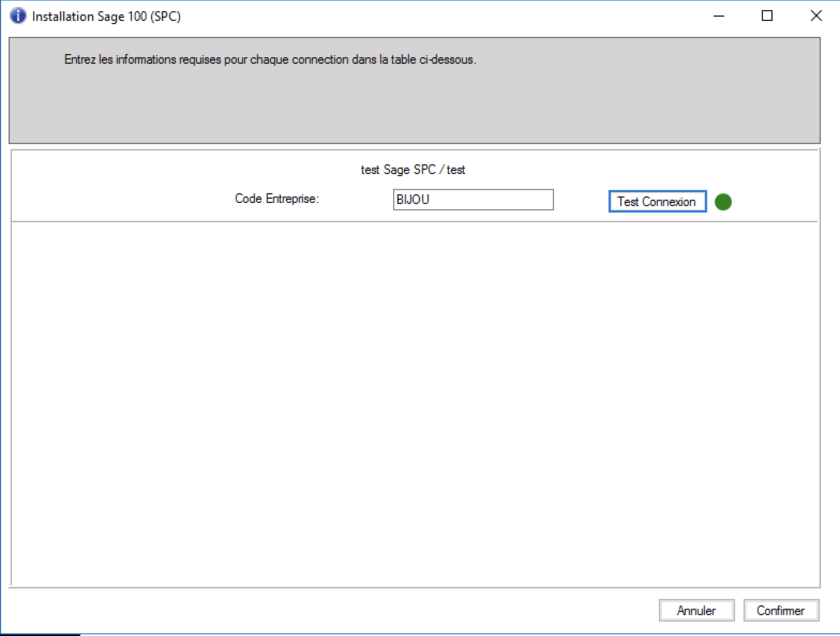
Task: Cancel setup with the Annuler button
Action: pyautogui.click(x=696, y=610)
